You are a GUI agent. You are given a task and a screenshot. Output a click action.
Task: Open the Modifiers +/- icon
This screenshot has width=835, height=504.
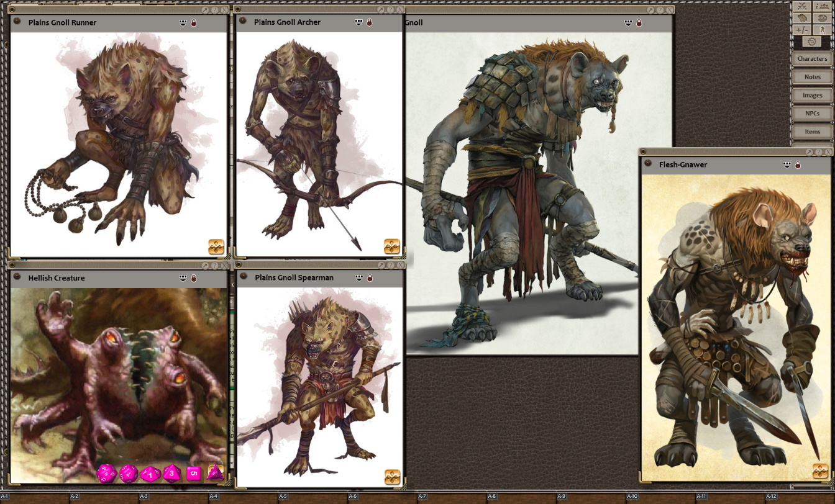tap(802, 30)
